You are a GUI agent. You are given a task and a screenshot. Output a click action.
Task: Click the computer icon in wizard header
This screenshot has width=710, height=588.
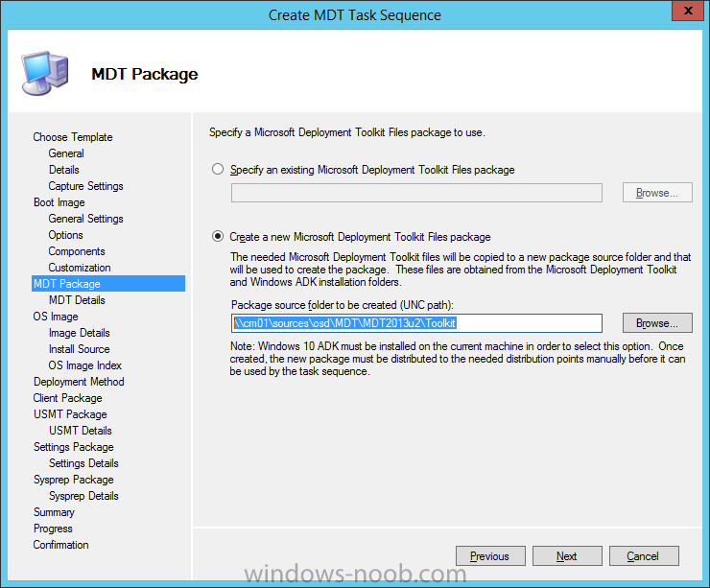[45, 74]
